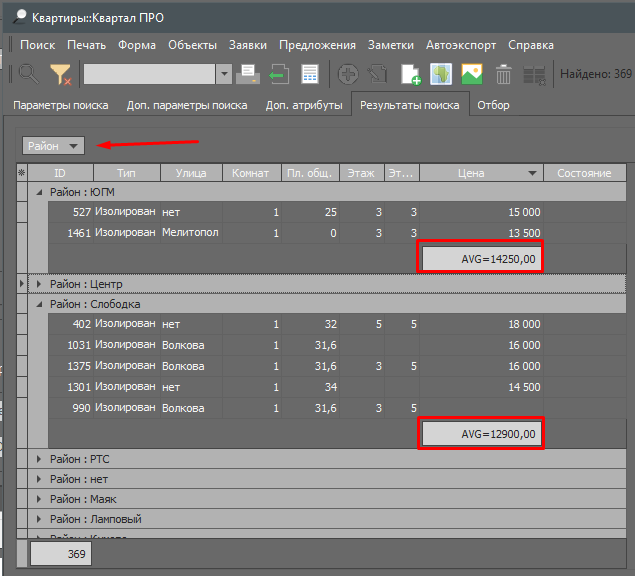Open the map icon in toolbar
Image resolution: width=635 pixels, height=576 pixels.
(x=441, y=74)
